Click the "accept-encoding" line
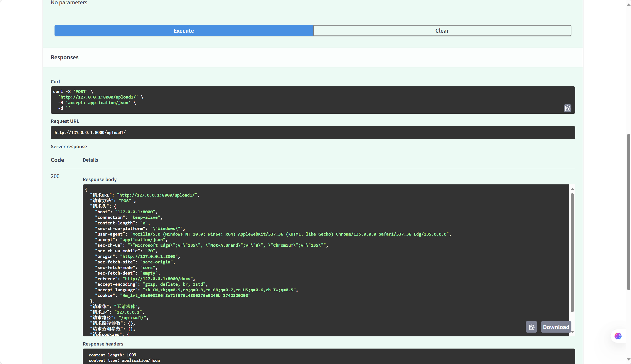The image size is (631, 364). point(151,284)
